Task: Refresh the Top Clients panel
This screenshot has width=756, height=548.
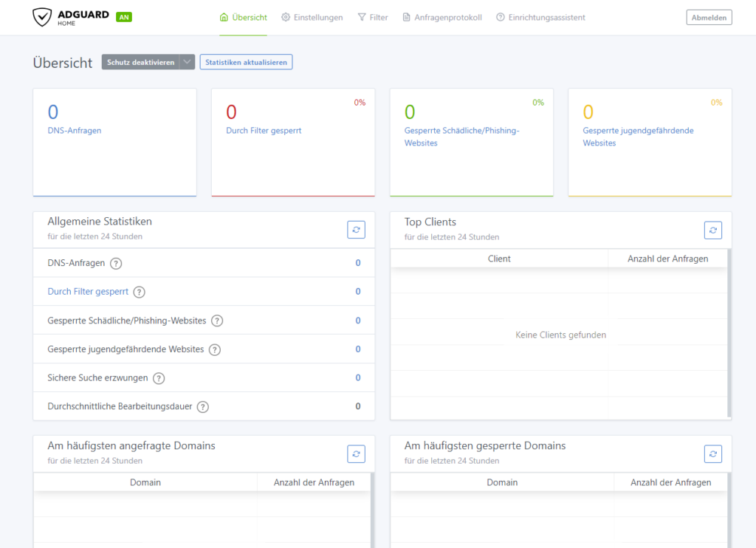Action: click(713, 230)
